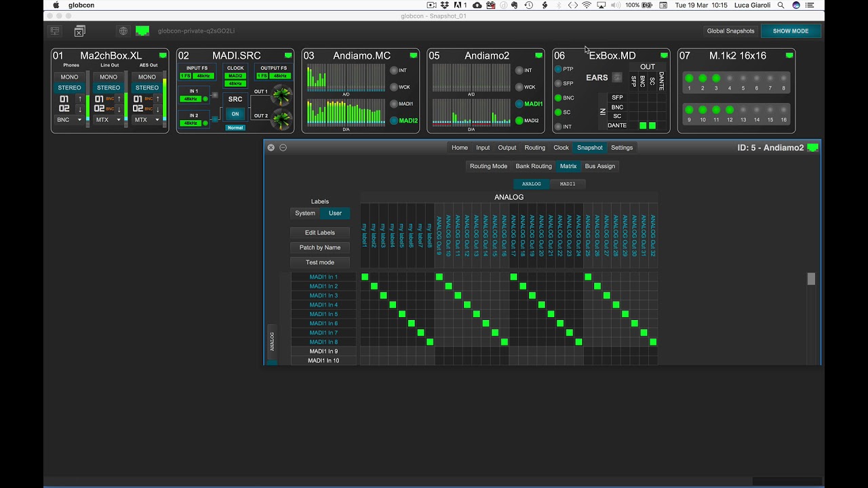868x488 pixels.
Task: Click the matrix vertical scrollbar thumb
Action: click(811, 279)
